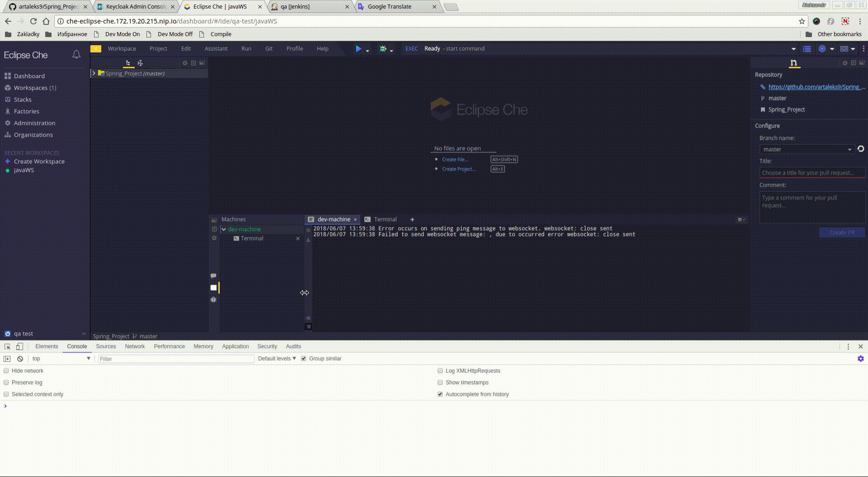Open the Run command dropdown arrow
Screen dimensions: 868x477
coord(368,51)
